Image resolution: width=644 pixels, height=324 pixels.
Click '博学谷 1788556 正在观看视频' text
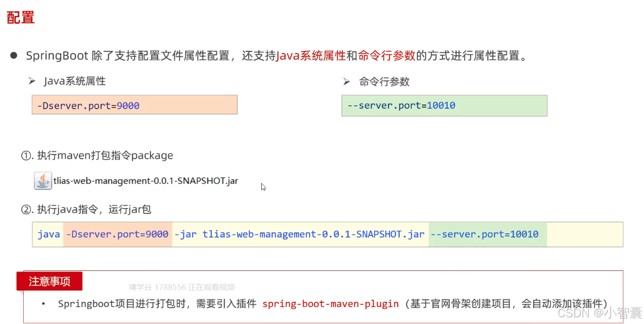click(x=182, y=287)
